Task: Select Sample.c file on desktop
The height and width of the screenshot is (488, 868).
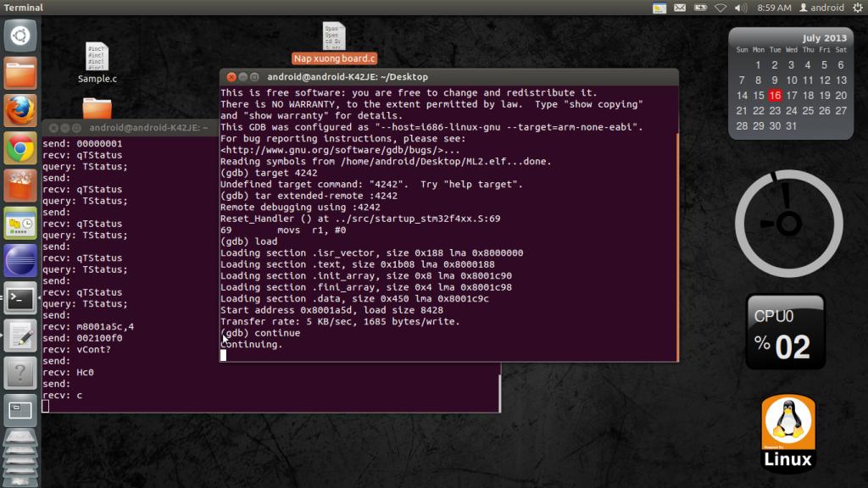Action: coord(97,63)
